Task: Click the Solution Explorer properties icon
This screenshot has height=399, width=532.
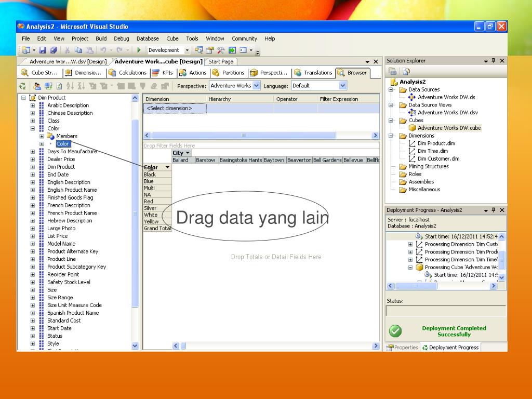Action: coord(393,71)
